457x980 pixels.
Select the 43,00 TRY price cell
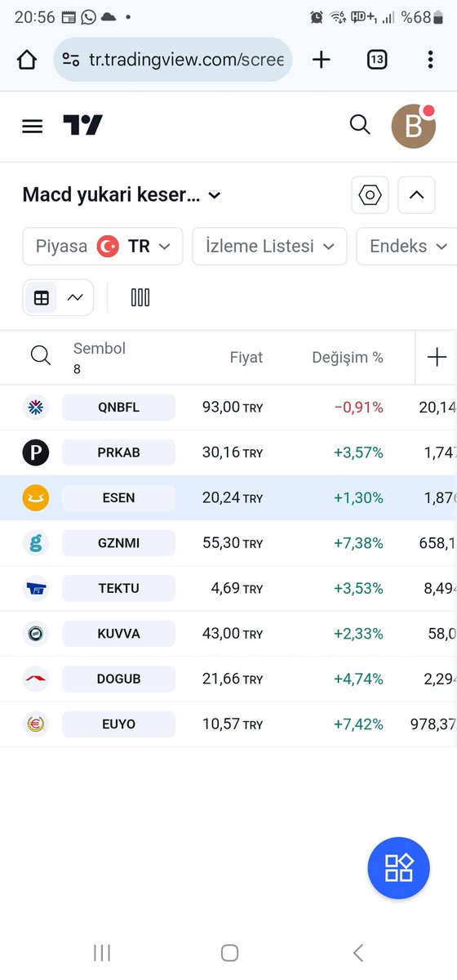233,633
